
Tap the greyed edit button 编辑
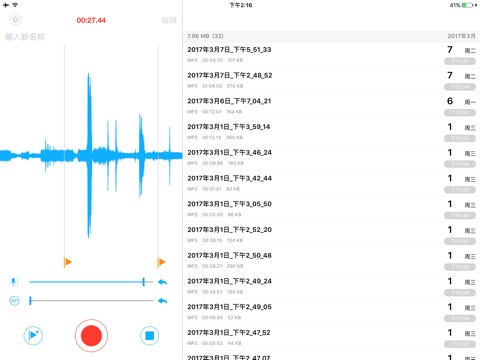pos(169,20)
